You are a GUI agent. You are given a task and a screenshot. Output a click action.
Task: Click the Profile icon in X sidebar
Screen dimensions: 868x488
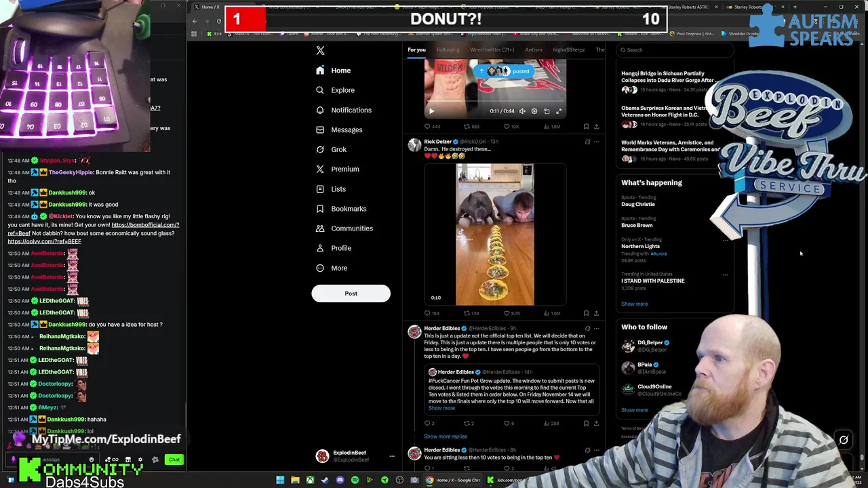point(320,248)
